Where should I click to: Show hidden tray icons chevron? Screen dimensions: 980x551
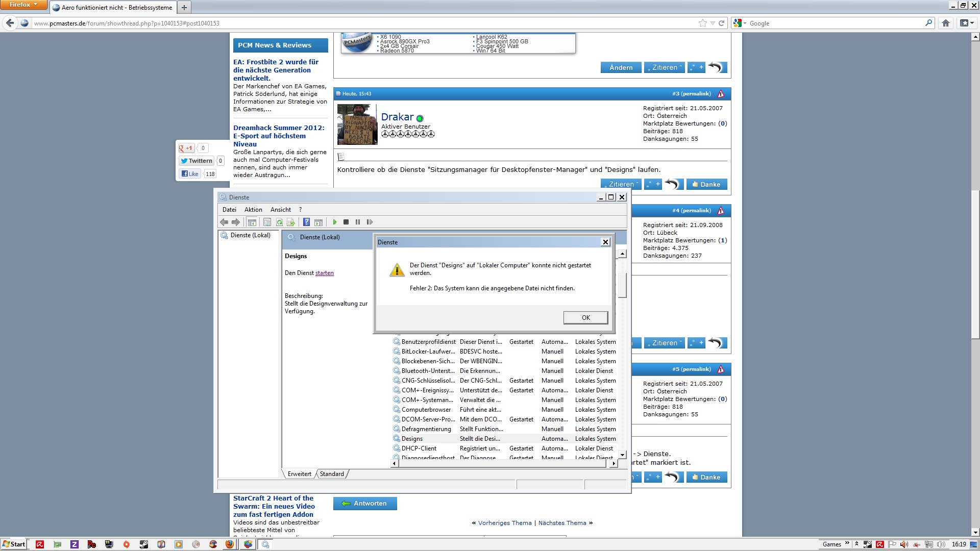tap(856, 544)
